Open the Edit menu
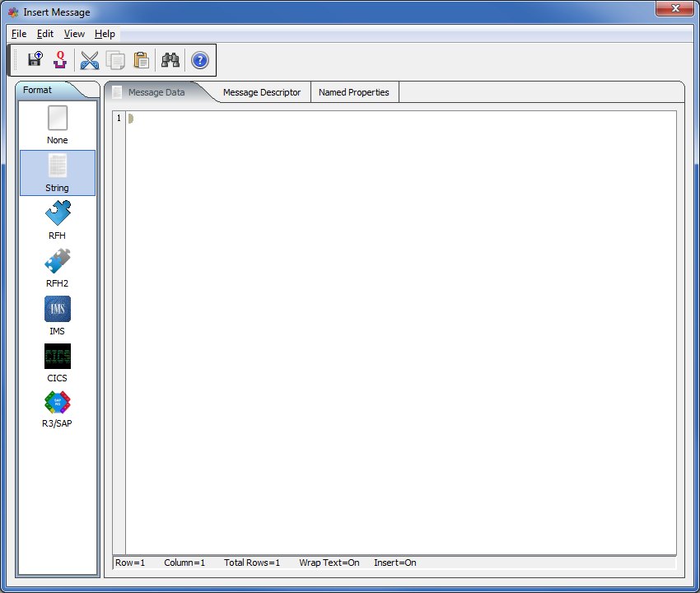Screen dimensions: 700x593 (x=45, y=34)
